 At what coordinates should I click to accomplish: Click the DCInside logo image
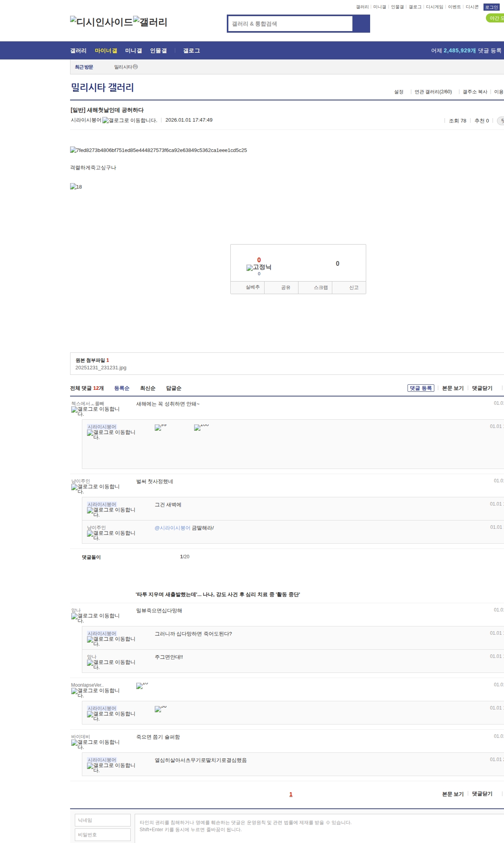pyautogui.click(x=102, y=22)
